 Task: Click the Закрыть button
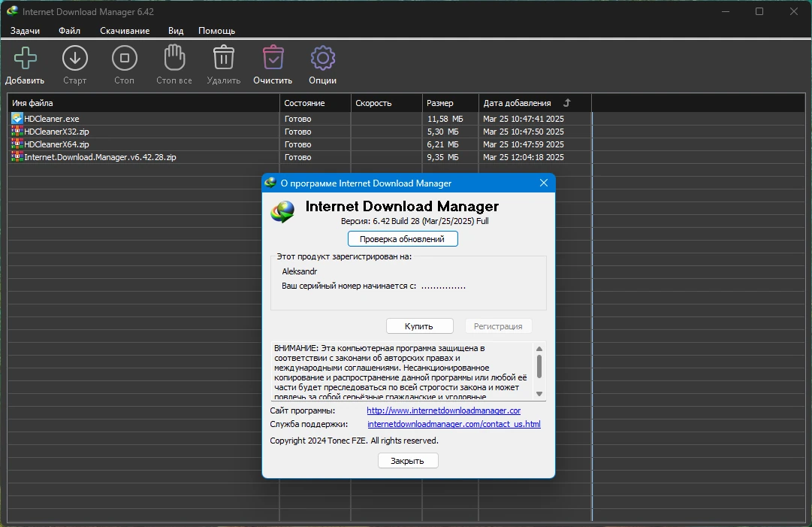(x=408, y=461)
